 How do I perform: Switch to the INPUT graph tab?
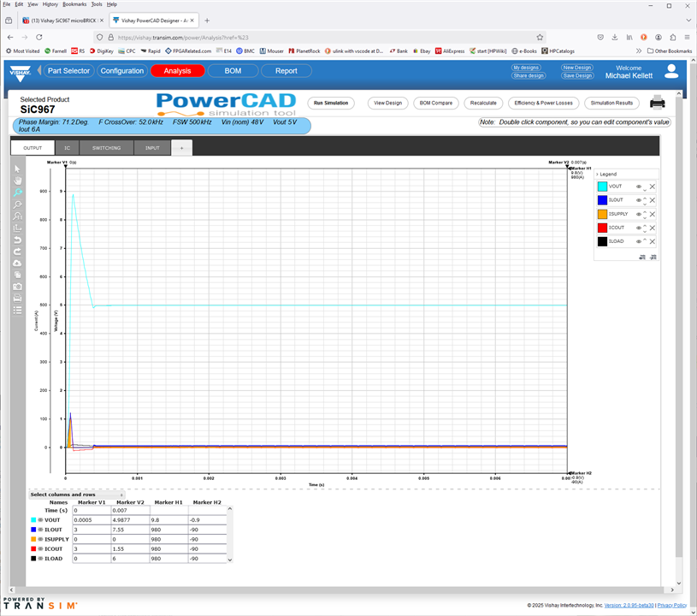(x=152, y=148)
